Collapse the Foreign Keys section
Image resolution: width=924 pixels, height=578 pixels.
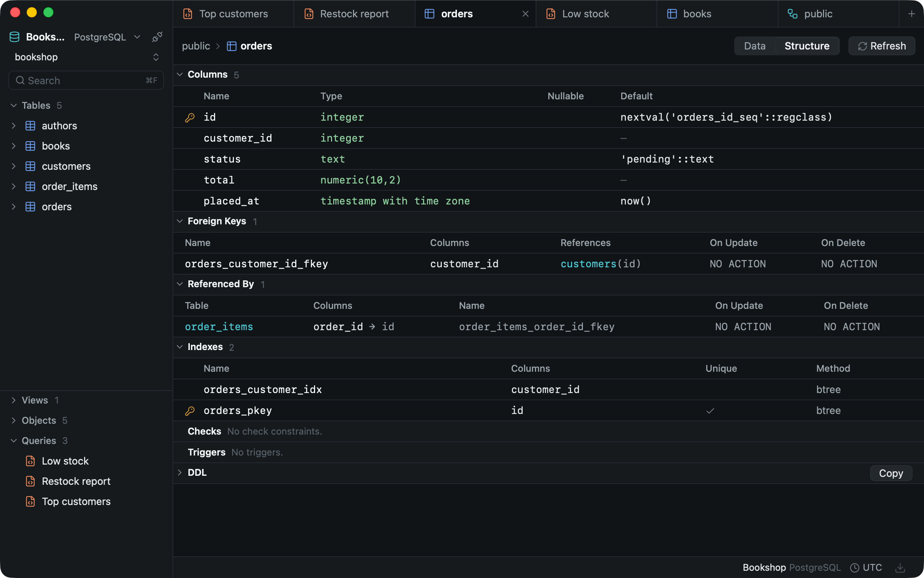(180, 221)
